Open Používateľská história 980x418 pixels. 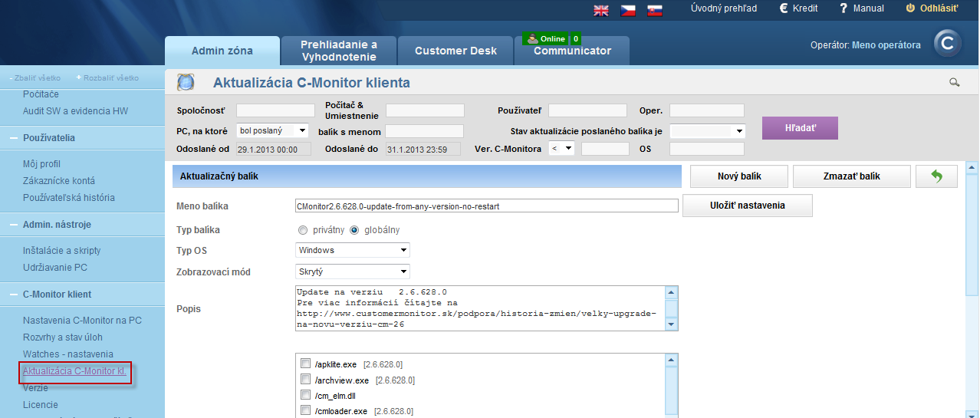tap(69, 198)
